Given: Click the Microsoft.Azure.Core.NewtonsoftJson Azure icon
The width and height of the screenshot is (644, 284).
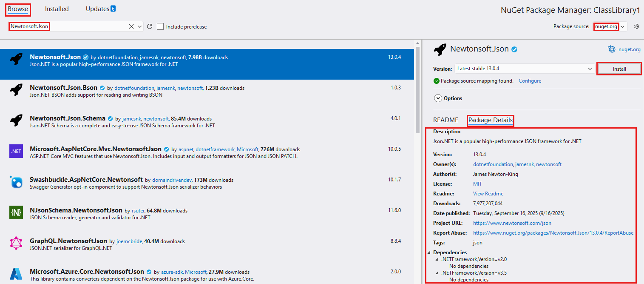Looking at the screenshot, I should click(x=16, y=274).
